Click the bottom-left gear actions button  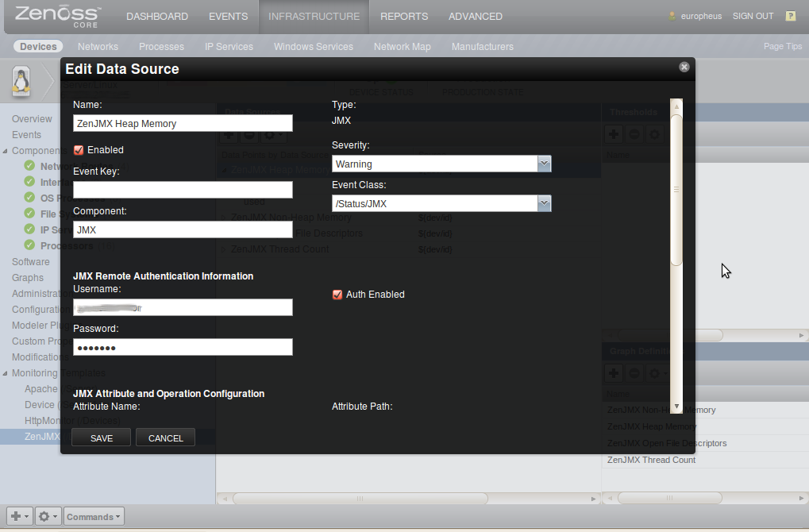pos(48,516)
